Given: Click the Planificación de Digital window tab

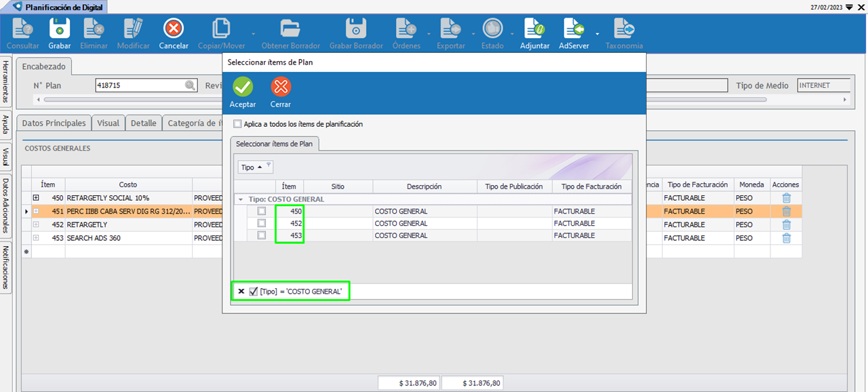Looking at the screenshot, I should coord(59,7).
